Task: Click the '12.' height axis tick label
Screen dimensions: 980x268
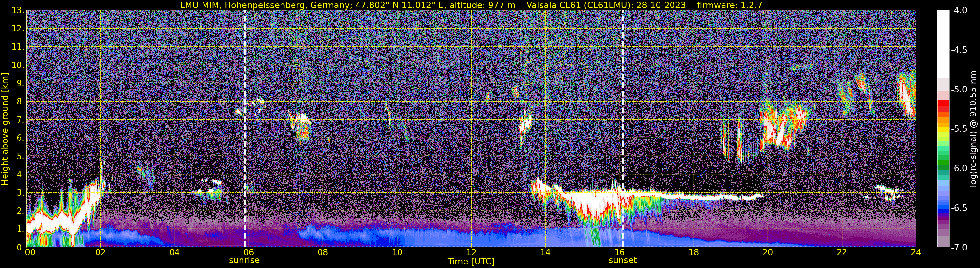Action: click(18, 29)
